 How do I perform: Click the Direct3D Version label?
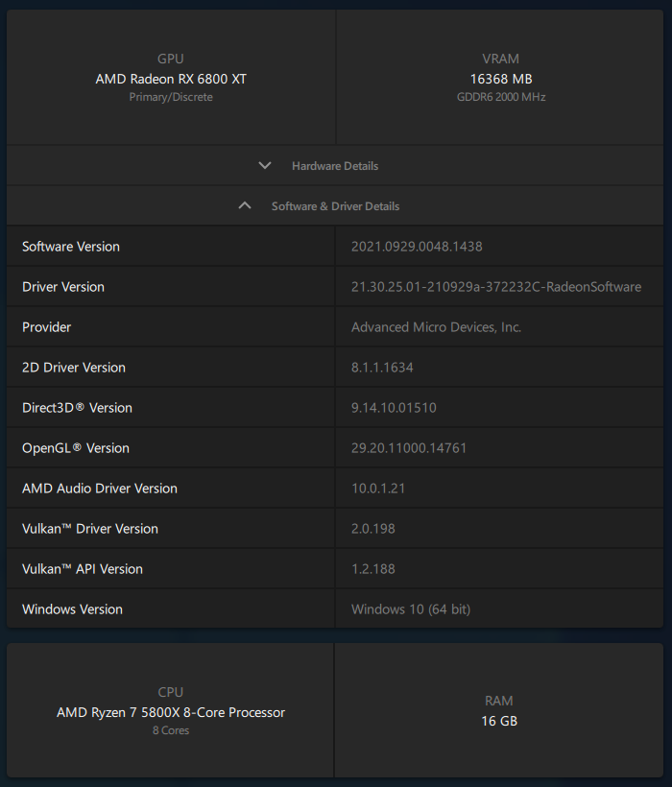coord(77,408)
